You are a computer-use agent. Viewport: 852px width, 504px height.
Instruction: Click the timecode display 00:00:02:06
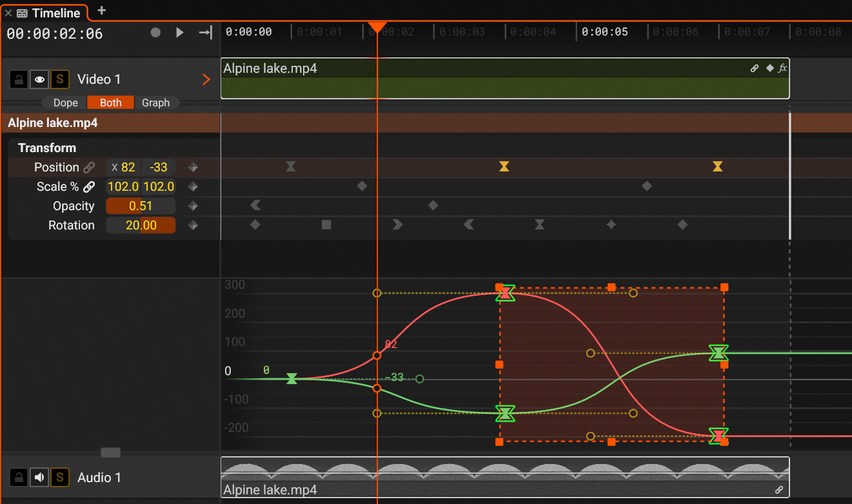tap(55, 34)
